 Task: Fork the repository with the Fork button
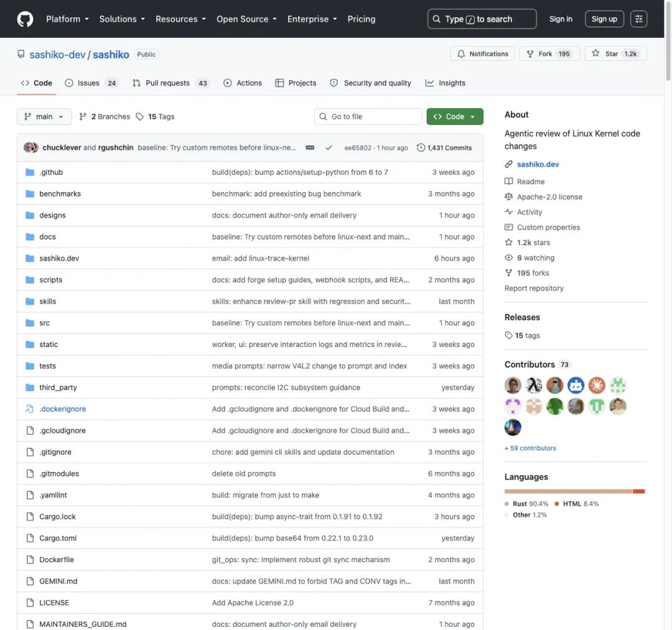pyautogui.click(x=549, y=53)
